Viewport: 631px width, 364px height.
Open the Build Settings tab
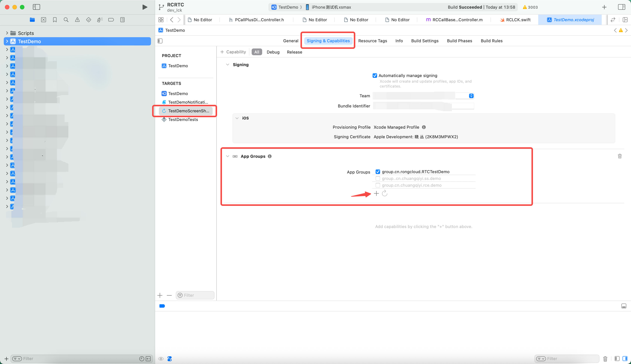(425, 41)
